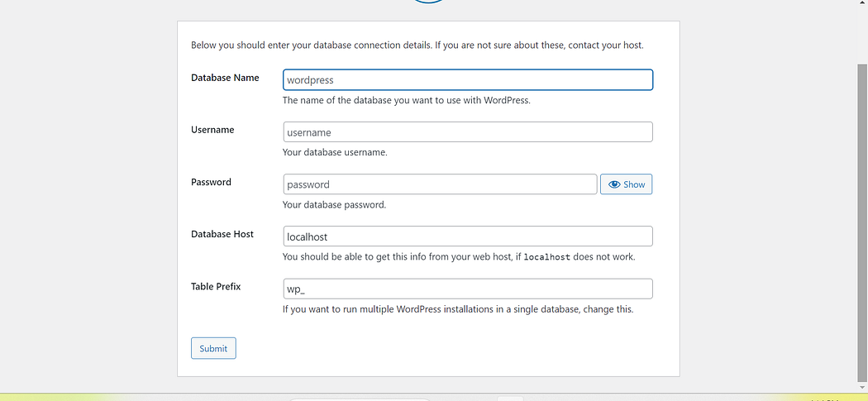Click text 'Your database username.'
This screenshot has height=401, width=868.
coord(335,152)
